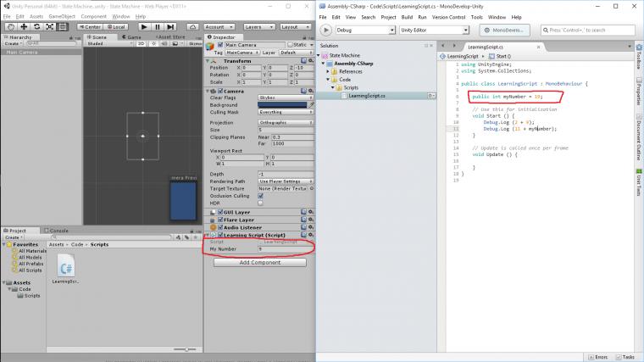Click the Add Component button

click(260, 262)
